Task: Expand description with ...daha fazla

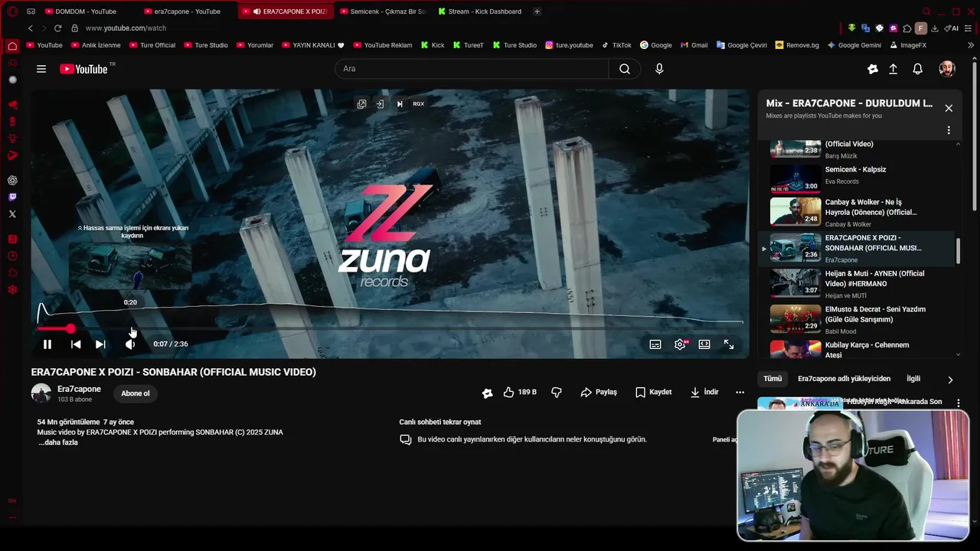Action: (x=58, y=442)
